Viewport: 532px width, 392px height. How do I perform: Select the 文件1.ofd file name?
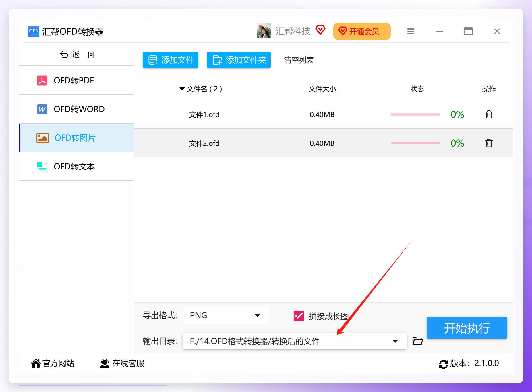pyautogui.click(x=204, y=115)
